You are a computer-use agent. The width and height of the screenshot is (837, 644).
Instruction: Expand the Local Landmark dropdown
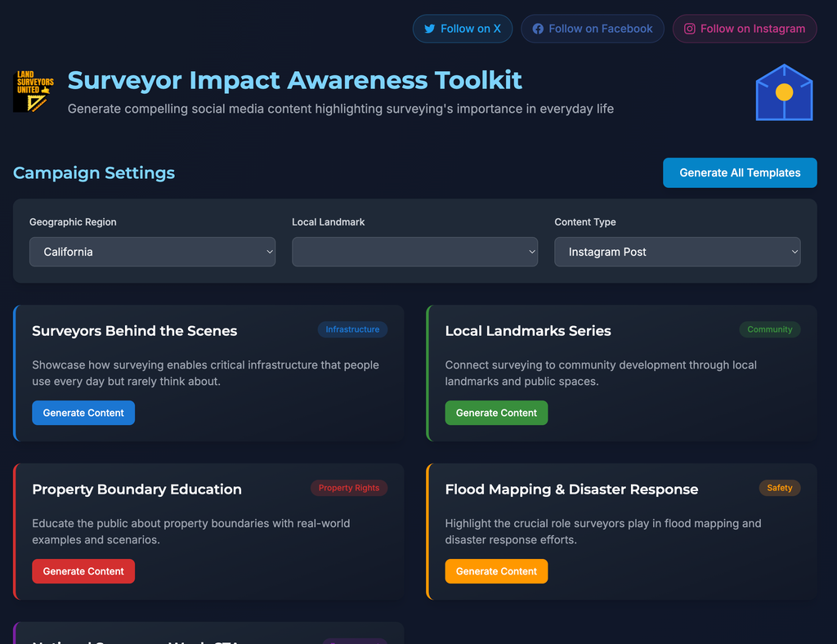point(414,252)
